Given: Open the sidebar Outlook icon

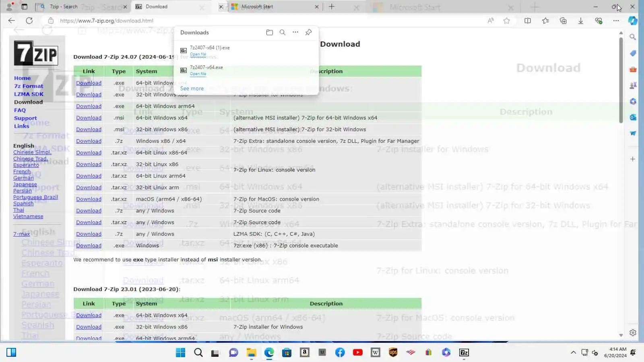Looking at the screenshot, I should coord(633,117).
